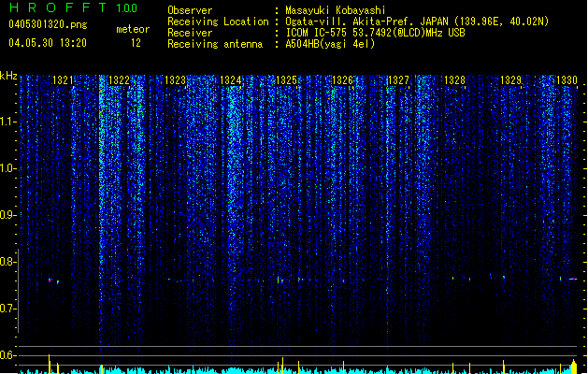Click the HROFFT 1.0.0 title text

pyautogui.click(x=74, y=7)
